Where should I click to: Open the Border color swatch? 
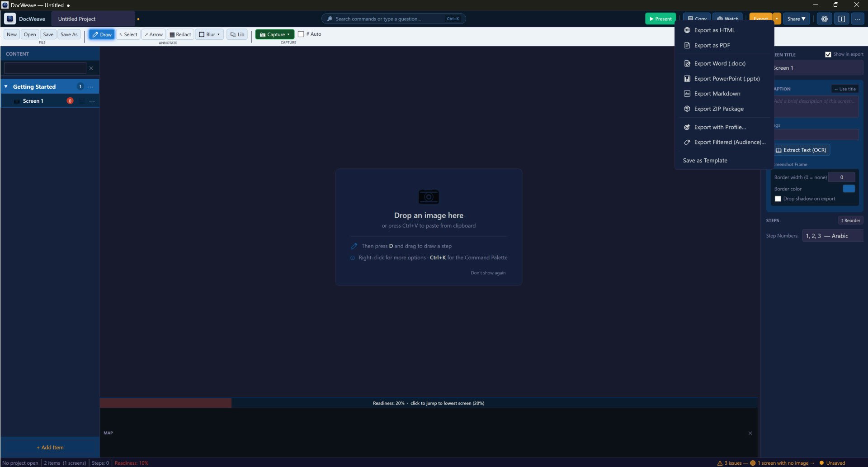[849, 189]
